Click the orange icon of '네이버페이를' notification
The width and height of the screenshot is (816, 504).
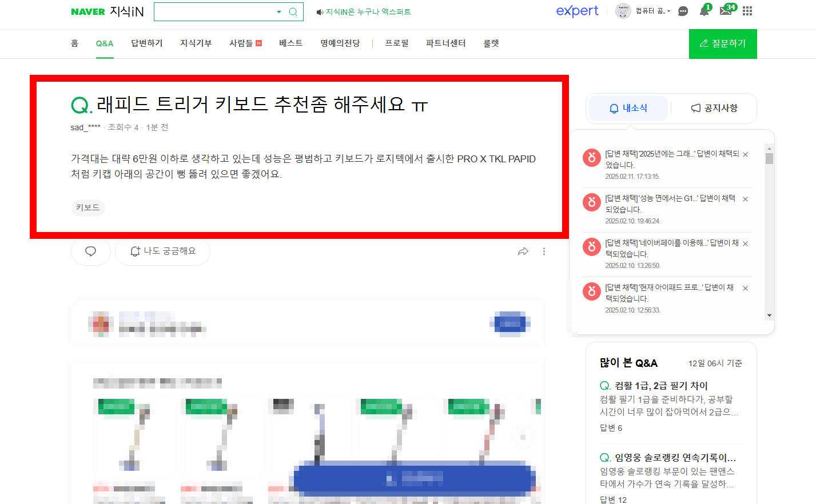pos(591,246)
